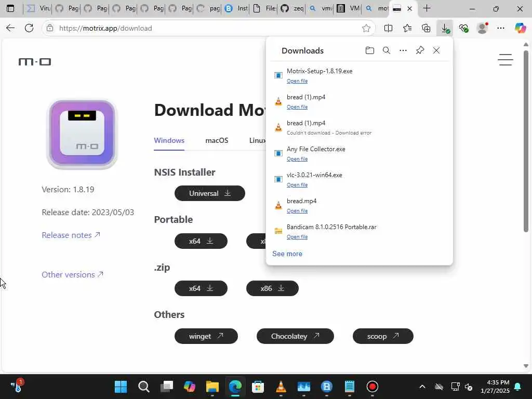Open the scoop install link
The image size is (532, 399).
(x=383, y=336)
